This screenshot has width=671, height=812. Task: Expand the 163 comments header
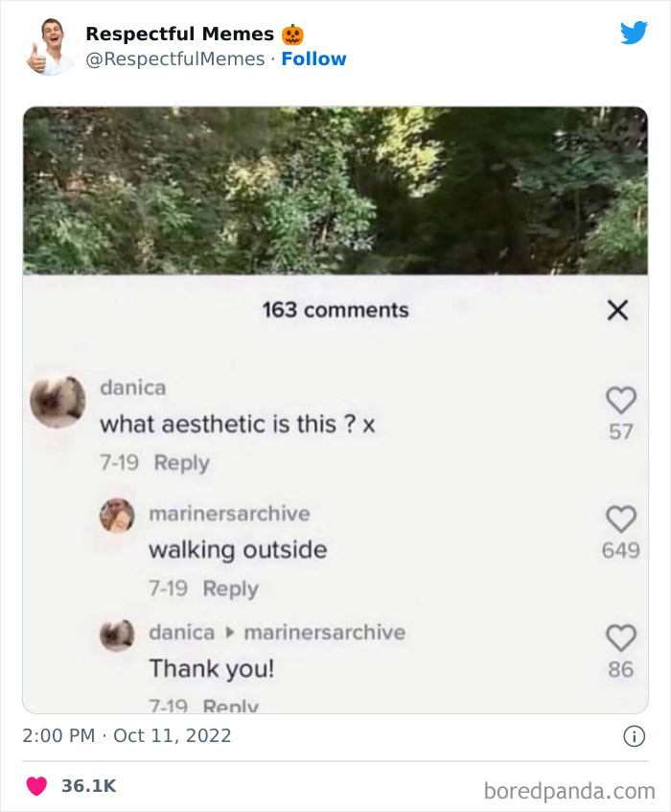[x=335, y=309]
